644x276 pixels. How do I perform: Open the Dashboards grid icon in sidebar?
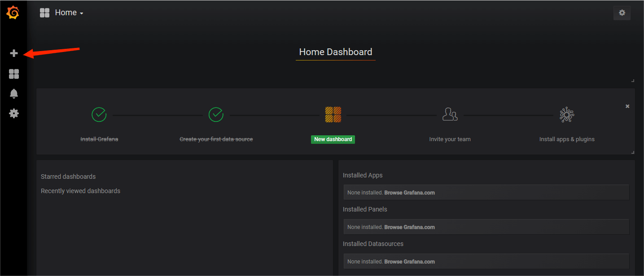[14, 74]
